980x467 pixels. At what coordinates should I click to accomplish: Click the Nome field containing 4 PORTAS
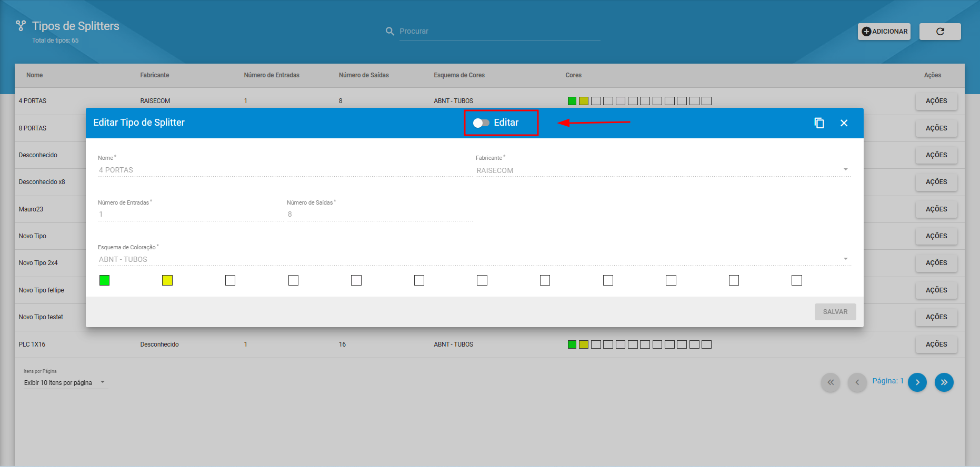[x=284, y=170]
